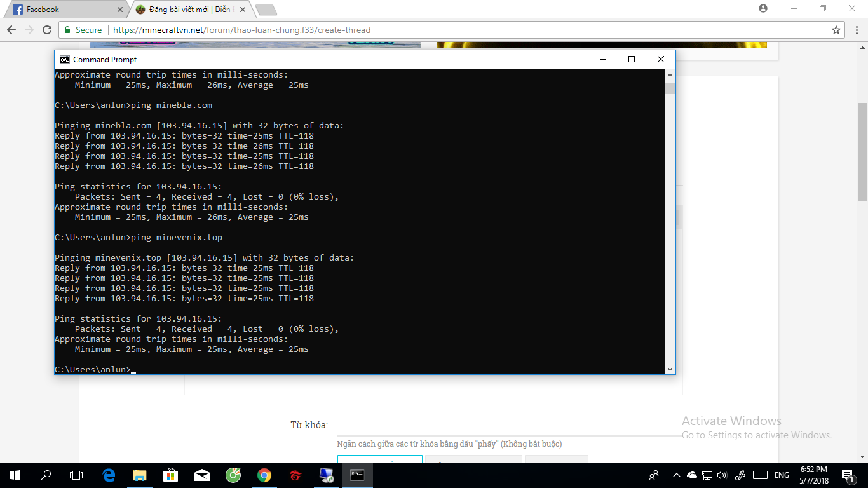
Task: Open Windows Ink Workspace pen icon
Action: (x=740, y=475)
